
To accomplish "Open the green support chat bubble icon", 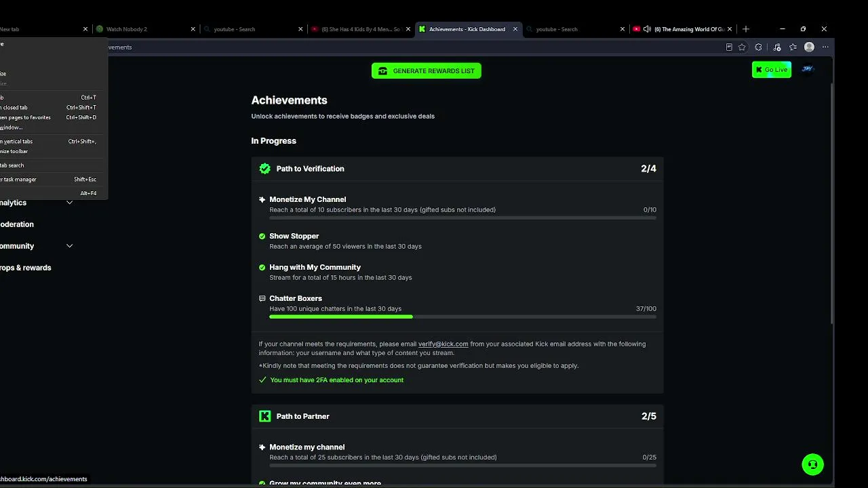I will [812, 464].
